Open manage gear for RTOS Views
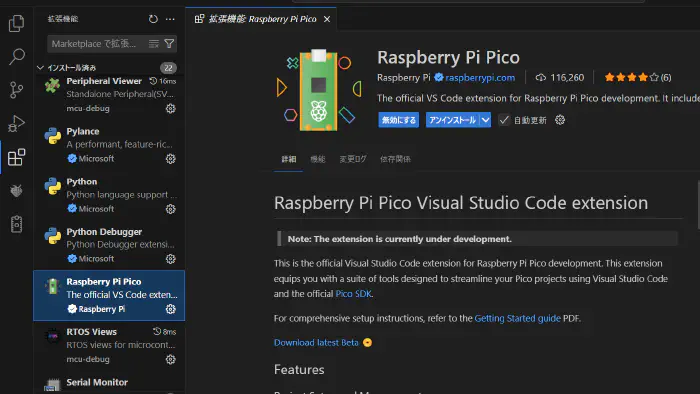Viewport: 700px width, 394px height. coord(171,359)
